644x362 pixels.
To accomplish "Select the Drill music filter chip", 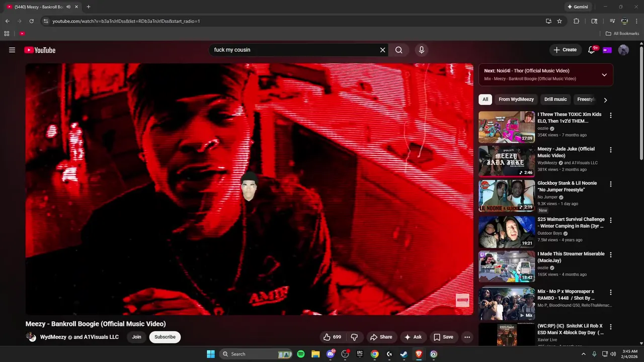I will point(555,100).
